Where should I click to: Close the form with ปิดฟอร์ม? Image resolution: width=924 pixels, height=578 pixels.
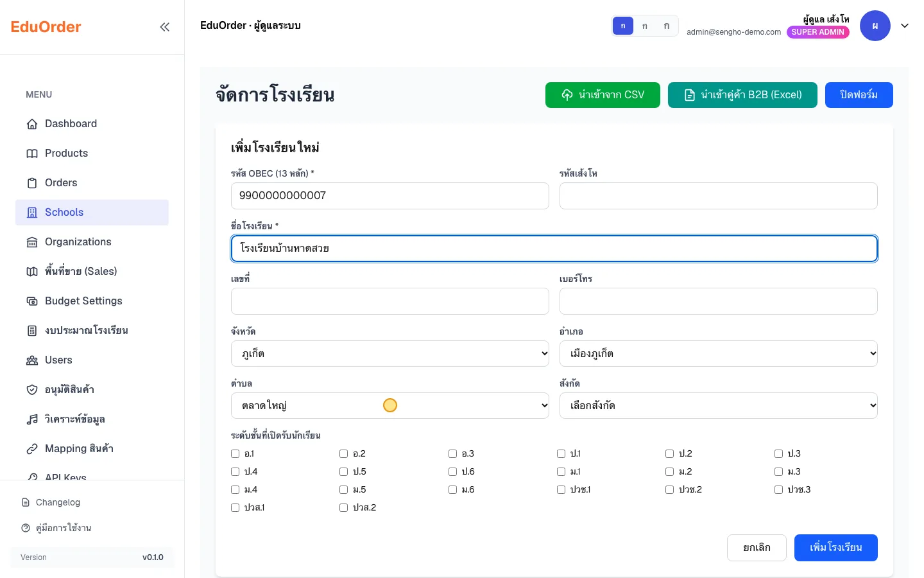(x=859, y=95)
